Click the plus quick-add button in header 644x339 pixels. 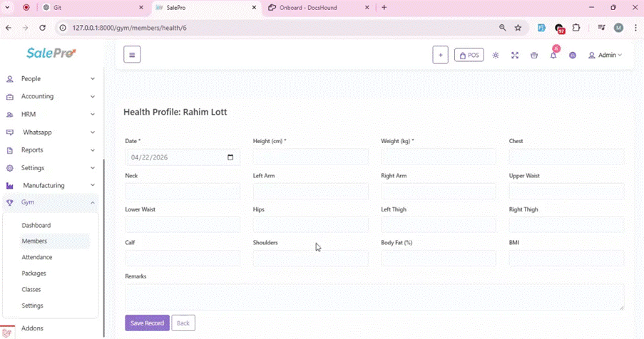click(440, 55)
